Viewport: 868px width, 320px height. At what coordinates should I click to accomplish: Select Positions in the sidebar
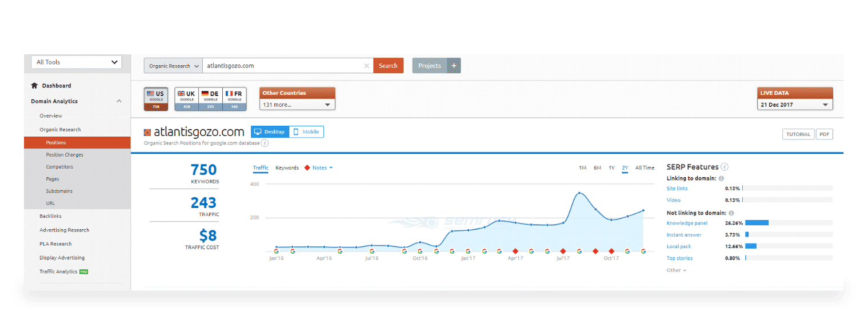click(x=77, y=143)
